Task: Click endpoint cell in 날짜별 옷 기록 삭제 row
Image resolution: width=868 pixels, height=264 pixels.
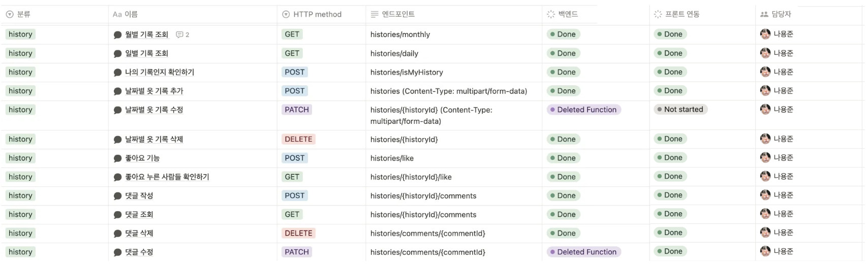Action: coord(454,139)
